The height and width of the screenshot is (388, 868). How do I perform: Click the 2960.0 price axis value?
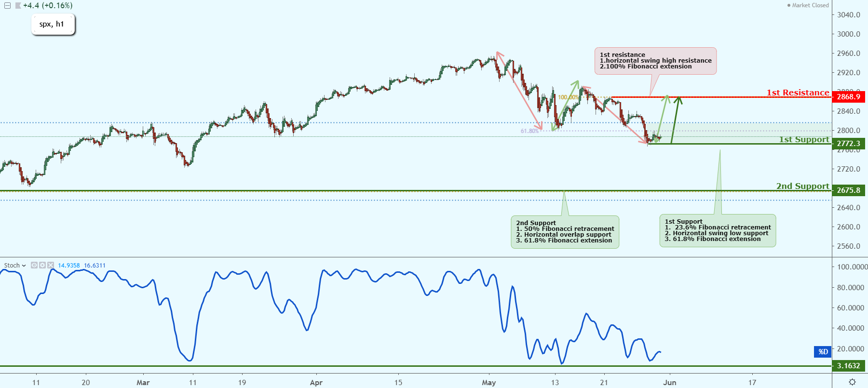coord(849,54)
